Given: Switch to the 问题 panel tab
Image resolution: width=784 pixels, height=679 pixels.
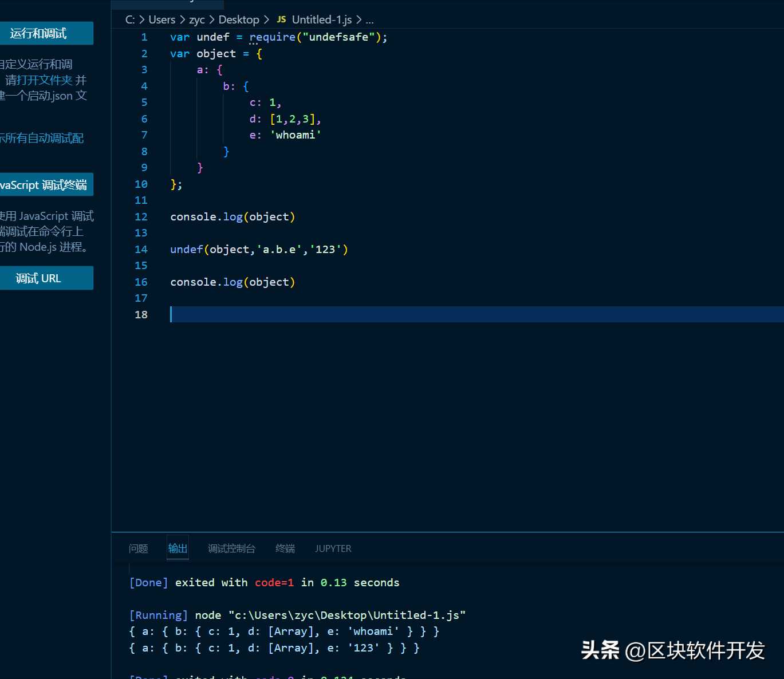Looking at the screenshot, I should coord(139,548).
